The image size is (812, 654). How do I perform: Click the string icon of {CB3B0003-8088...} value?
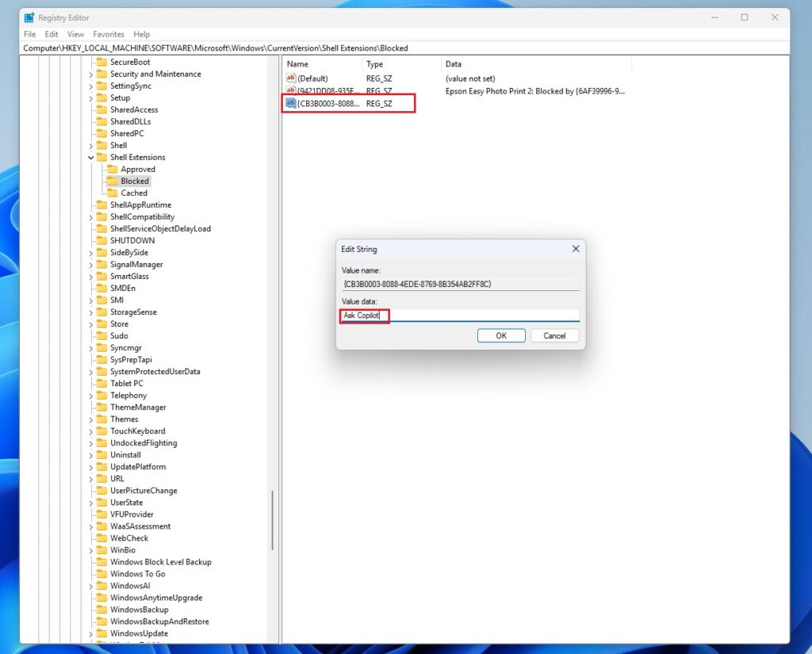pyautogui.click(x=290, y=103)
